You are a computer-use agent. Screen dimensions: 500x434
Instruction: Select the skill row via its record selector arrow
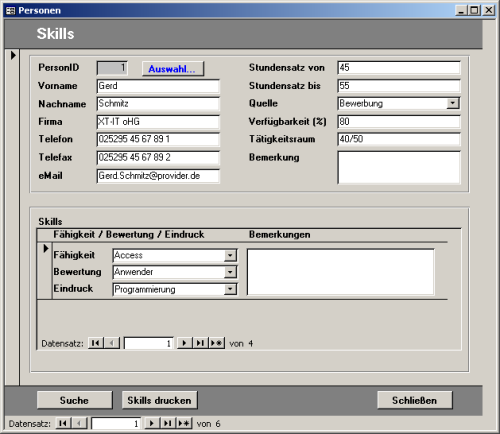point(46,248)
